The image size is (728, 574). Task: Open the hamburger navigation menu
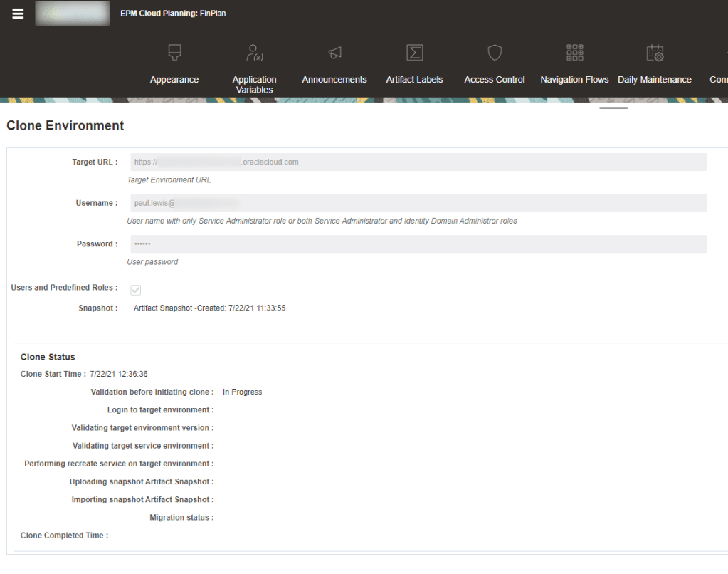click(x=17, y=13)
